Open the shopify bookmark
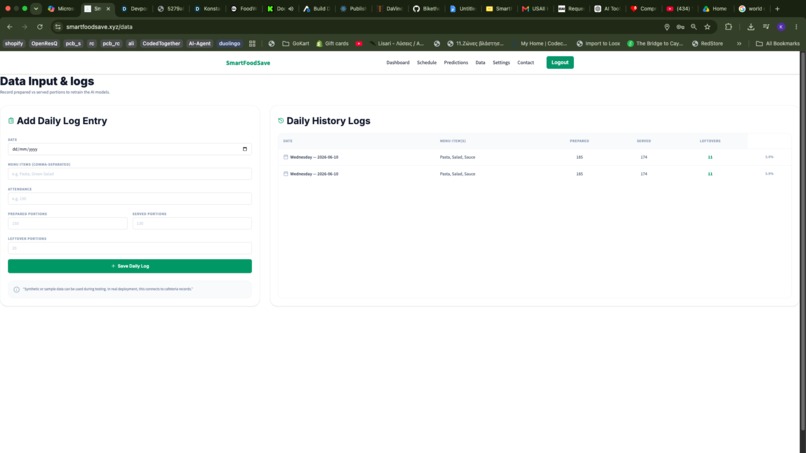The height and width of the screenshot is (453, 806). coord(14,44)
